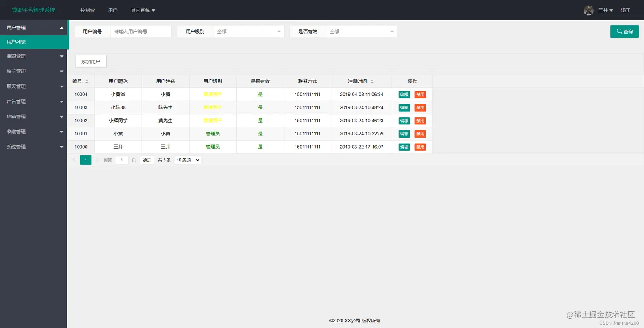
Task: Click registration time 2019-04-08 11:06:34
Action: (362, 95)
